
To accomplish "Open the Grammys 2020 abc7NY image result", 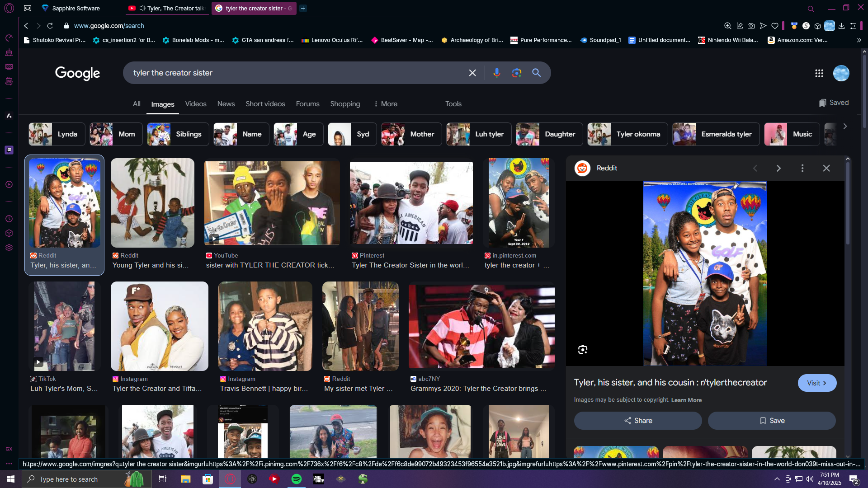I will 481,325.
